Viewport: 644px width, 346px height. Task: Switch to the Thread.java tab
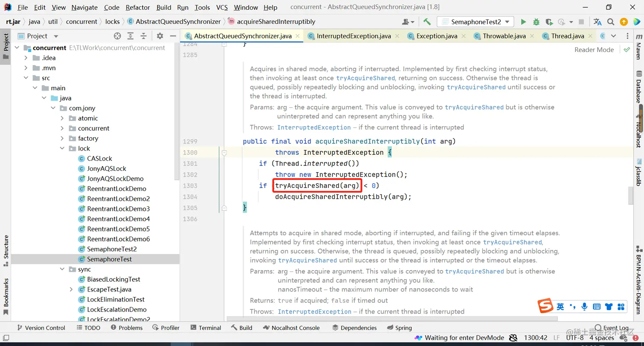[567, 36]
